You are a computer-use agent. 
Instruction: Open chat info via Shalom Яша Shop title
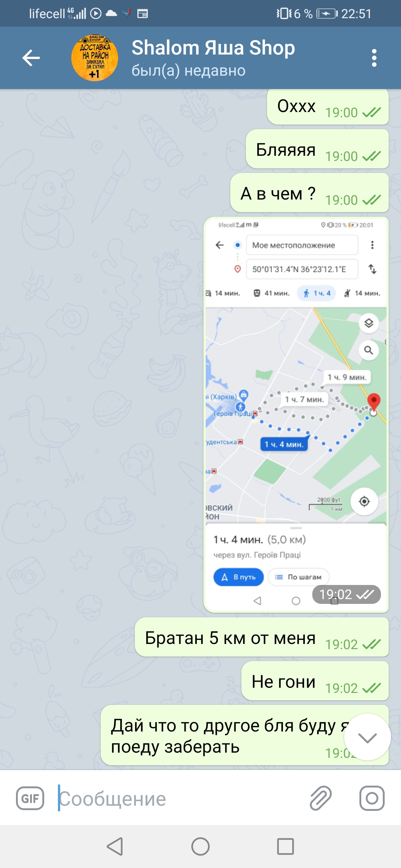point(213,48)
